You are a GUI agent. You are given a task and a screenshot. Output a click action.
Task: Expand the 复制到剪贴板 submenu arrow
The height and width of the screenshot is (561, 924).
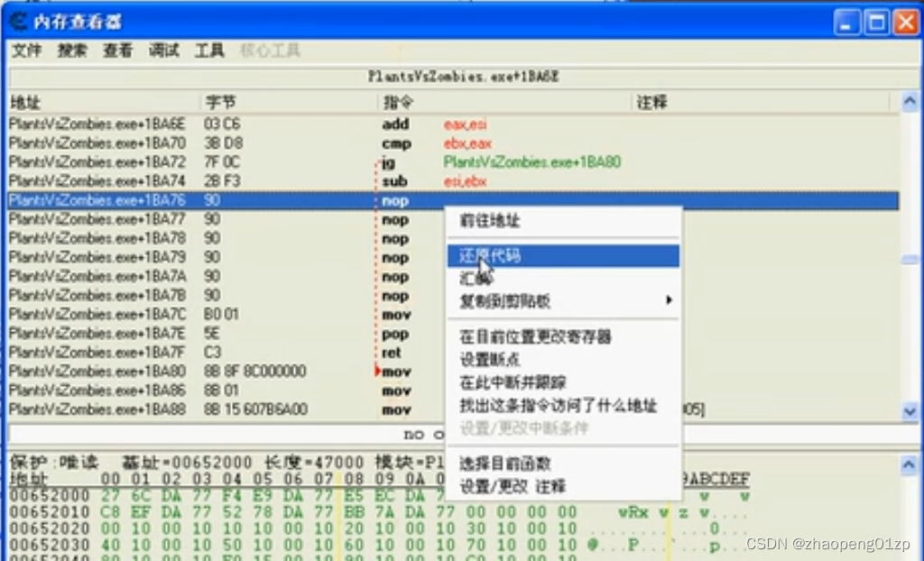pos(669,300)
